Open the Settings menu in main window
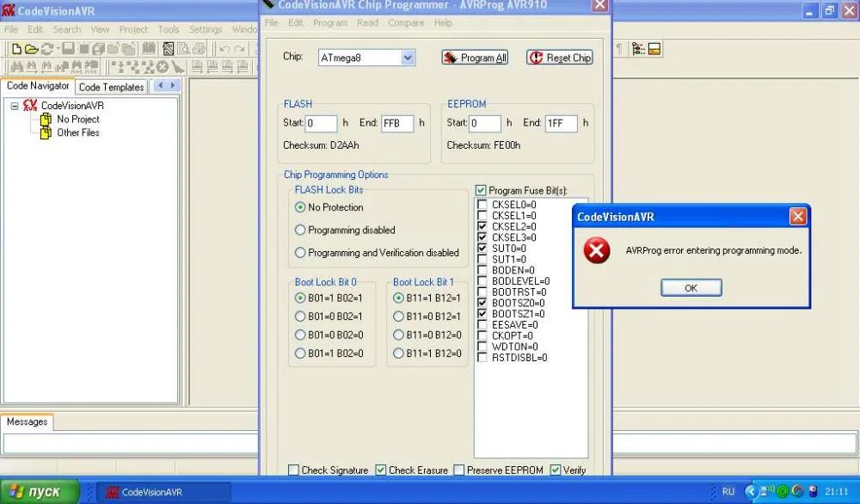 206,29
